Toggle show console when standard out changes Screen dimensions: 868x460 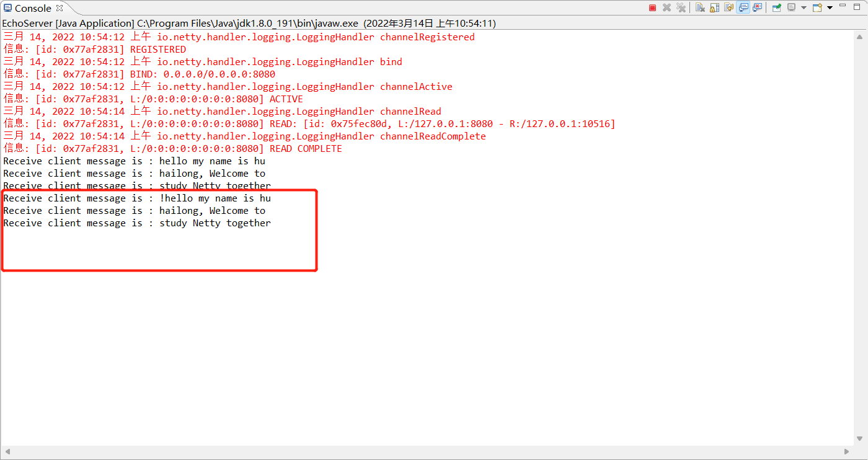tap(743, 7)
